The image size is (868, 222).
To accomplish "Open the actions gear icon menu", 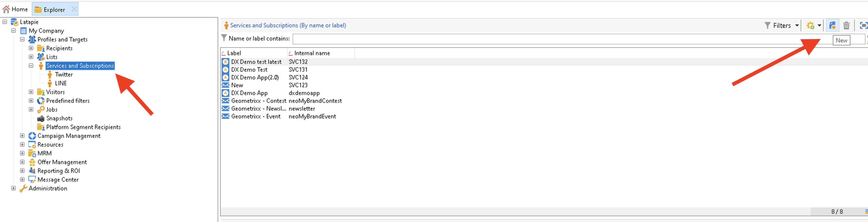I will (810, 26).
